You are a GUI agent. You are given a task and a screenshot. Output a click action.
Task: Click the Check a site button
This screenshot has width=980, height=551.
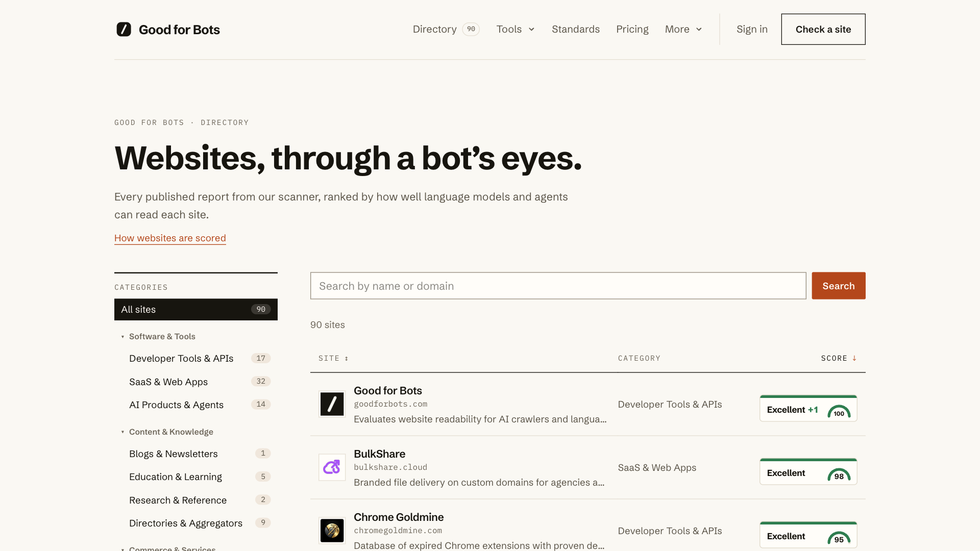pyautogui.click(x=823, y=29)
